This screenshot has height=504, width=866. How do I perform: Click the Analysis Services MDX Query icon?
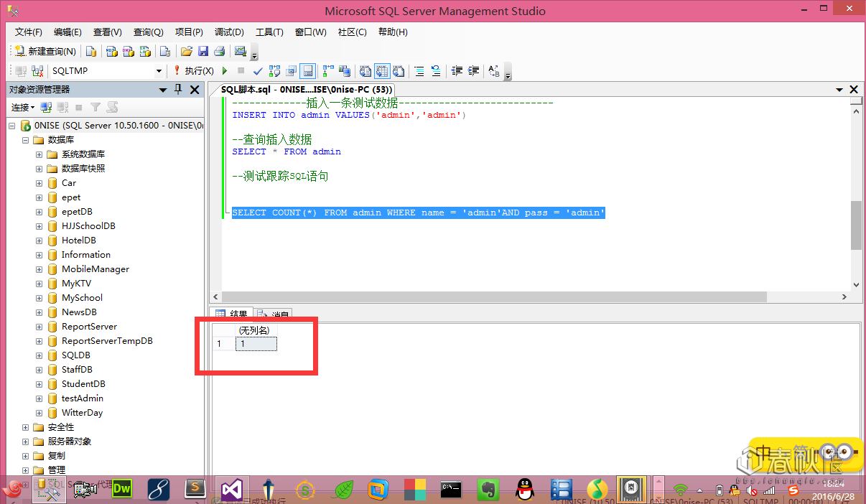pyautogui.click(x=111, y=52)
